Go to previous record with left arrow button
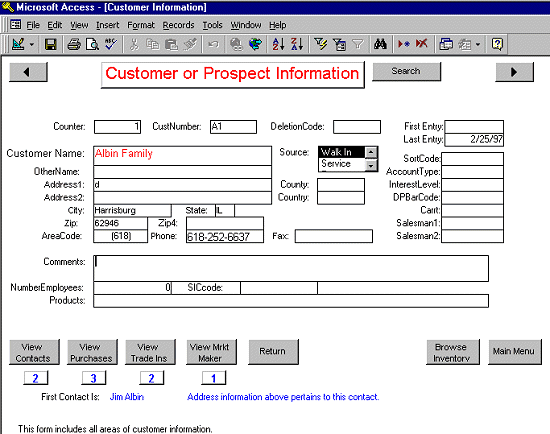The height and width of the screenshot is (434, 550). (x=28, y=72)
